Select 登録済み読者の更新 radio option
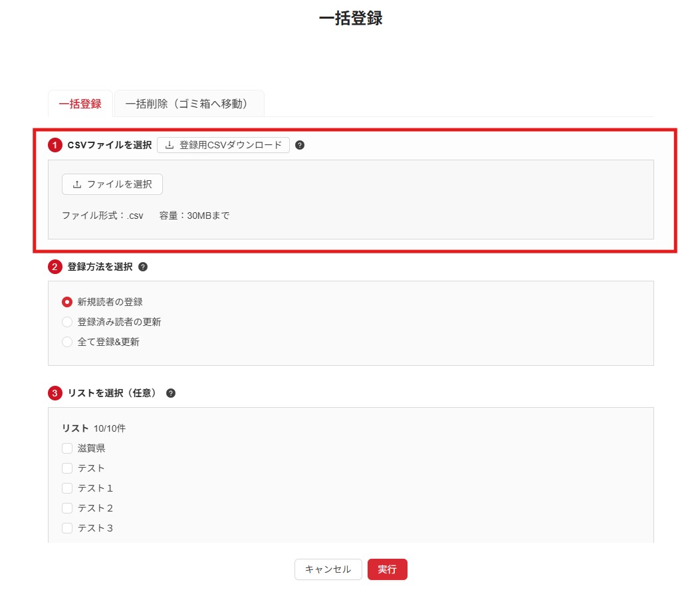The height and width of the screenshot is (590, 700). (x=67, y=322)
